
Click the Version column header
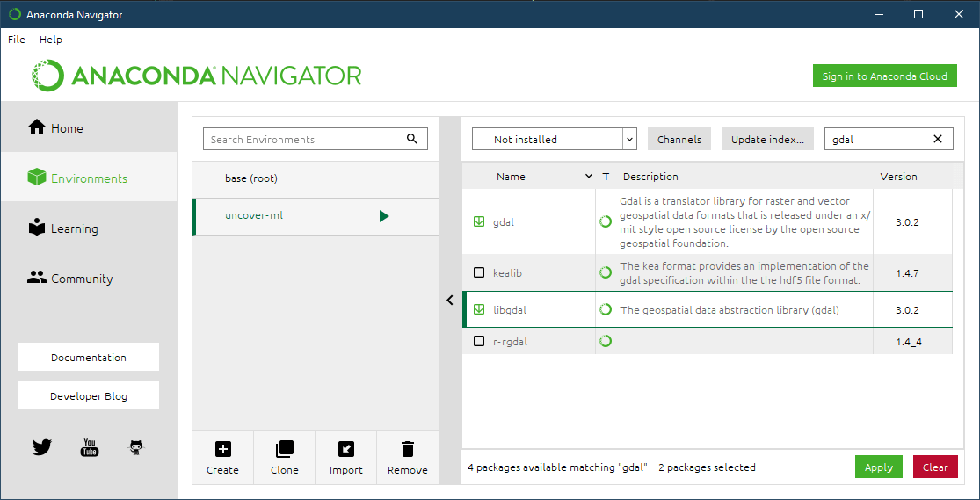[899, 177]
